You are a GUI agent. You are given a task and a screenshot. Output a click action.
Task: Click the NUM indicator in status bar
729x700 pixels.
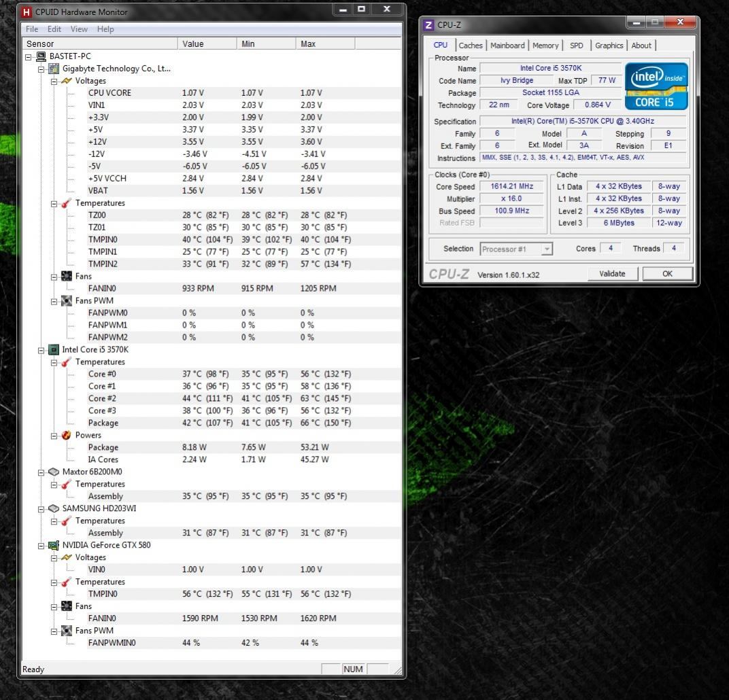pyautogui.click(x=353, y=669)
